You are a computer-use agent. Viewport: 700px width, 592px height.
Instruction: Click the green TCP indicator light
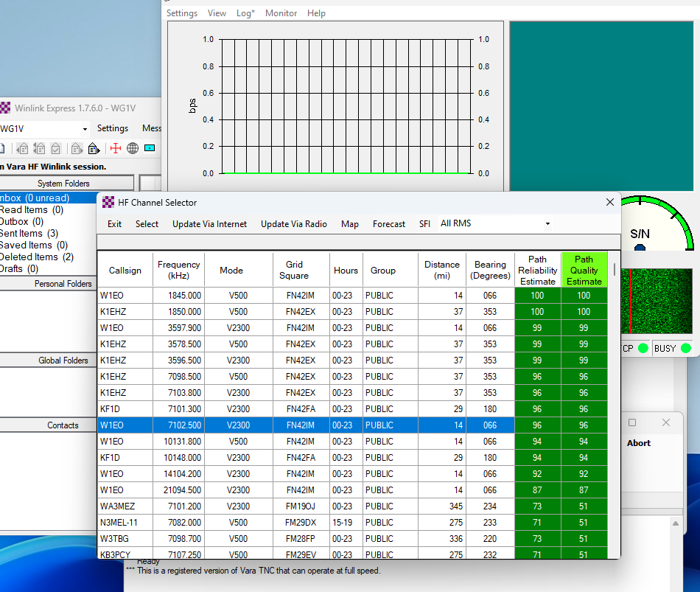point(643,348)
